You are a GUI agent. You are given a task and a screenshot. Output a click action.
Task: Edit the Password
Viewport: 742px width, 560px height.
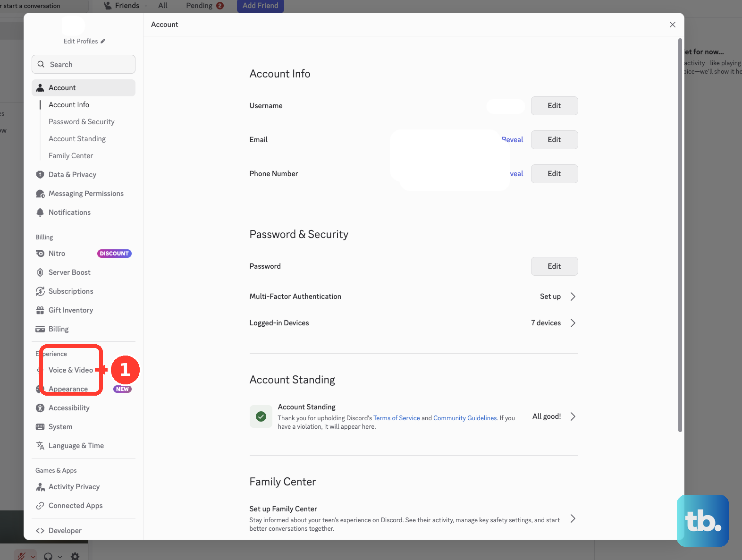click(x=554, y=266)
